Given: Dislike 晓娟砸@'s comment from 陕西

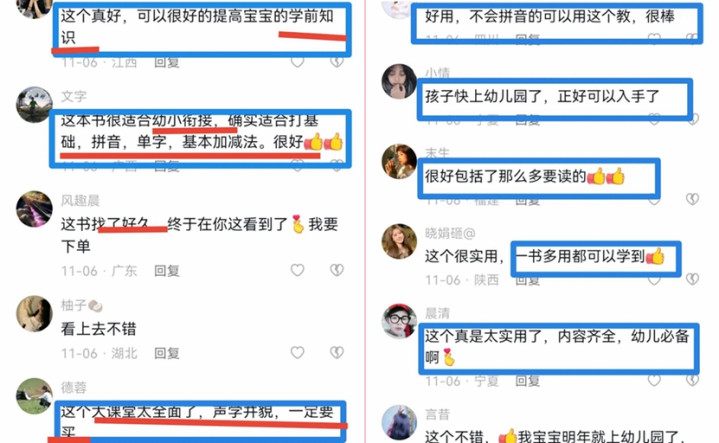Looking at the screenshot, I should tap(692, 279).
